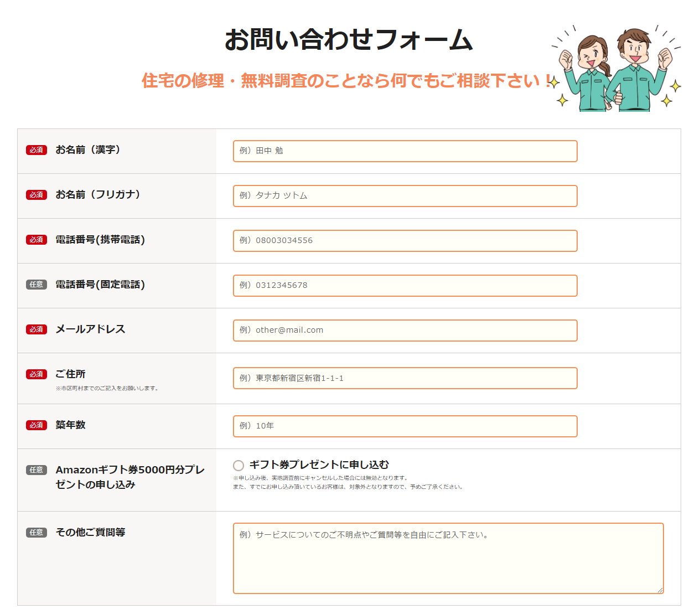Click the その他ご質問等 comments textarea
This screenshot has height=614, width=700.
448,558
